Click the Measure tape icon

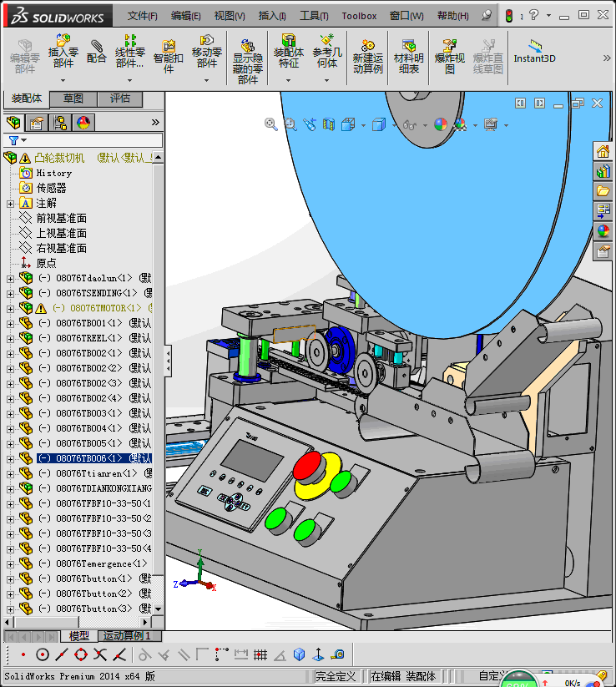coord(338,654)
